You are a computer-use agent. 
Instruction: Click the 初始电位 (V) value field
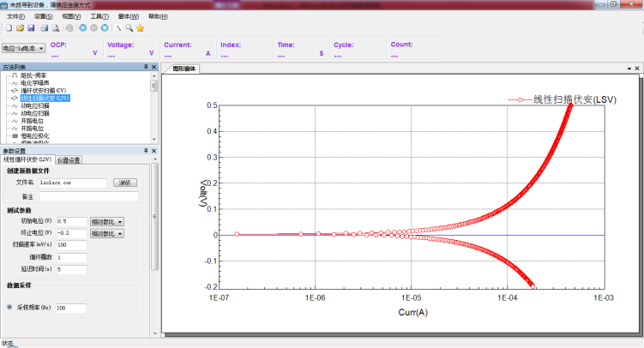tap(71, 222)
